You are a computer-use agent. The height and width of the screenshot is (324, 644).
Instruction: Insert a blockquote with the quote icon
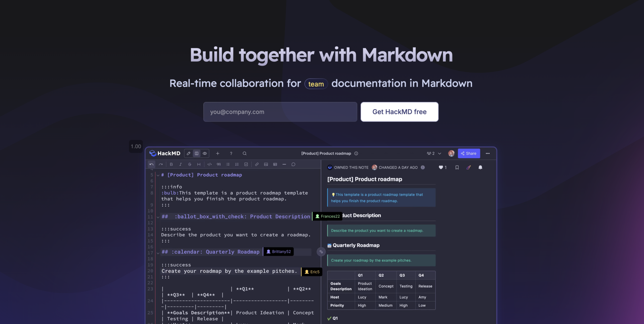[219, 164]
